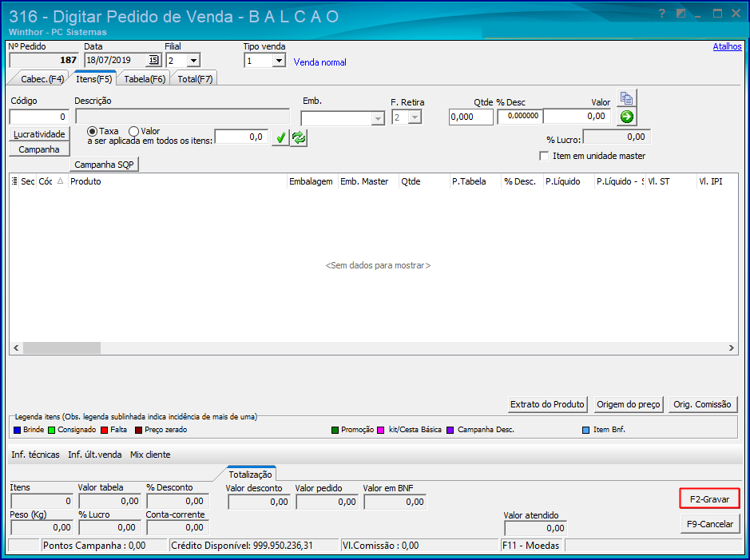
Task: Switch to Total(F7) tab
Action: (195, 79)
